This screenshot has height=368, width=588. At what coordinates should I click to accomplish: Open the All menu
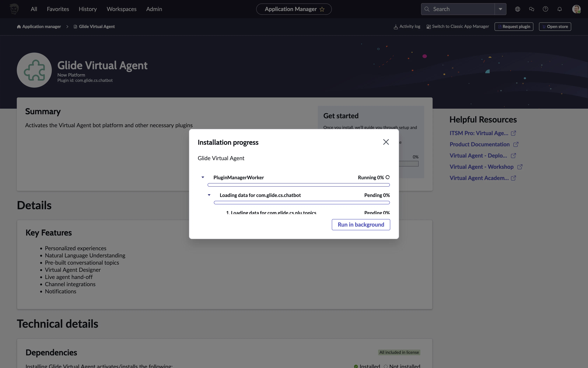[34, 9]
